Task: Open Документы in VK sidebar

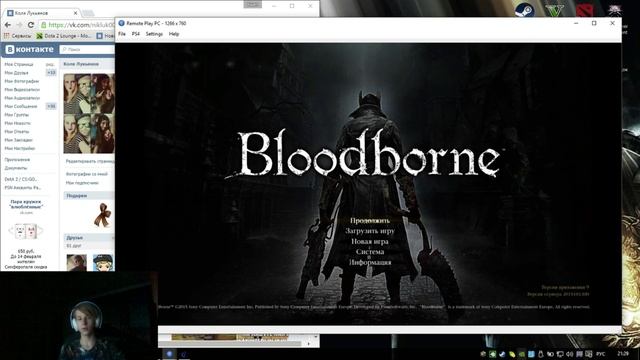Action: click(x=16, y=168)
